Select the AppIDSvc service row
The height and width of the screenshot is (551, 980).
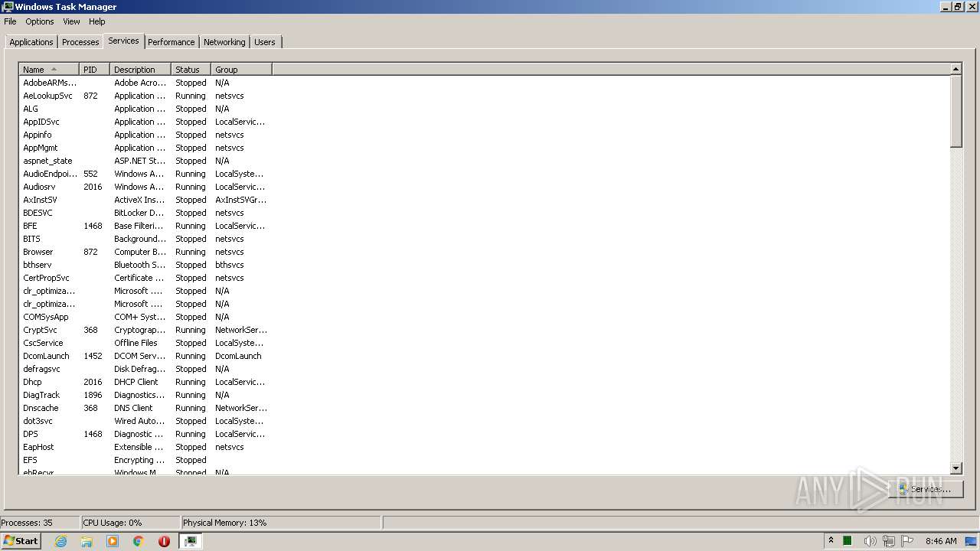(145, 122)
